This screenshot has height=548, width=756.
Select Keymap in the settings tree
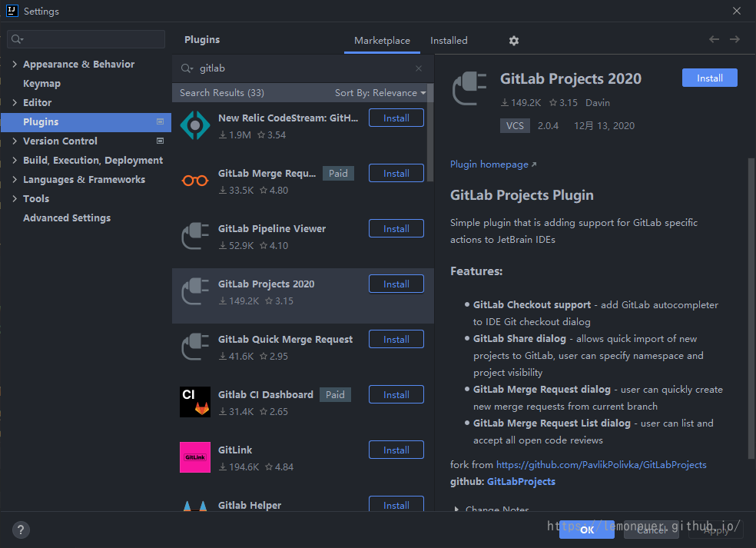42,84
